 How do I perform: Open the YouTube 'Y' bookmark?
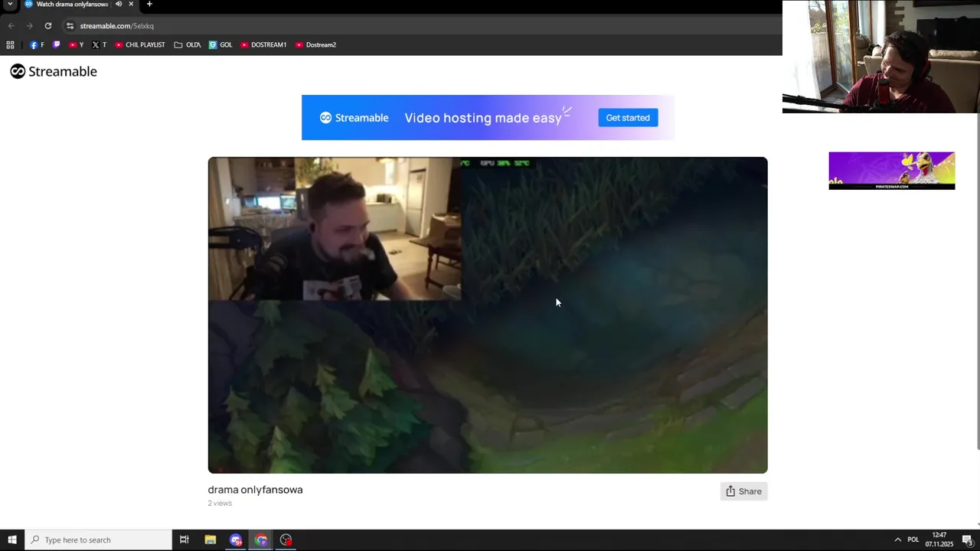pyautogui.click(x=76, y=45)
